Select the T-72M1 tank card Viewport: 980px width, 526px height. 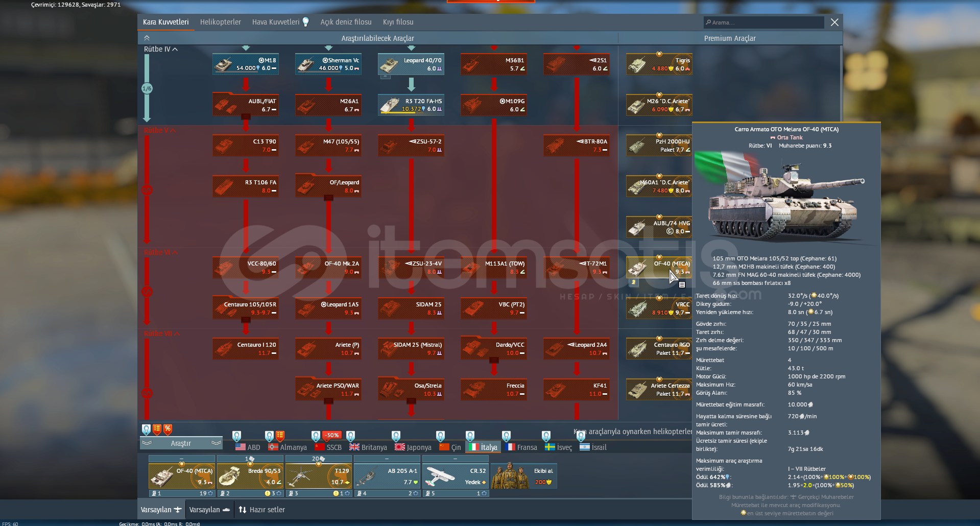point(577,268)
